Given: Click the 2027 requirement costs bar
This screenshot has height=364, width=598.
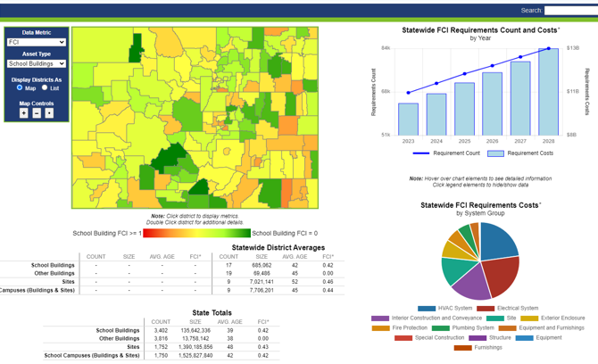Looking at the screenshot, I should [x=520, y=98].
